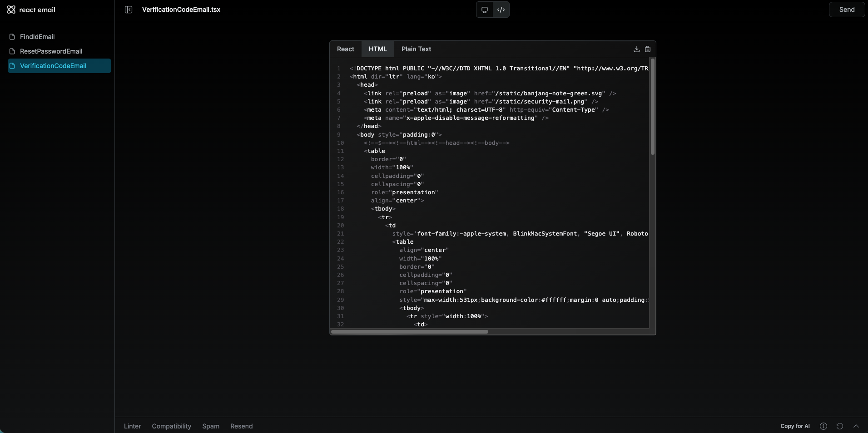Switch to the Plain Text tab
The width and height of the screenshot is (868, 433).
(417, 49)
